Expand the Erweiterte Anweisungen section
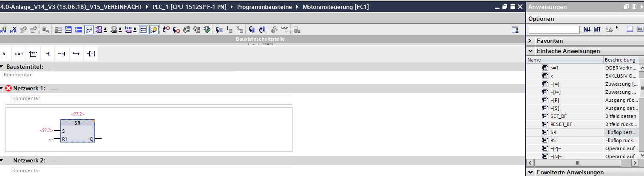Image resolution: width=644 pixels, height=176 pixels. click(531, 172)
